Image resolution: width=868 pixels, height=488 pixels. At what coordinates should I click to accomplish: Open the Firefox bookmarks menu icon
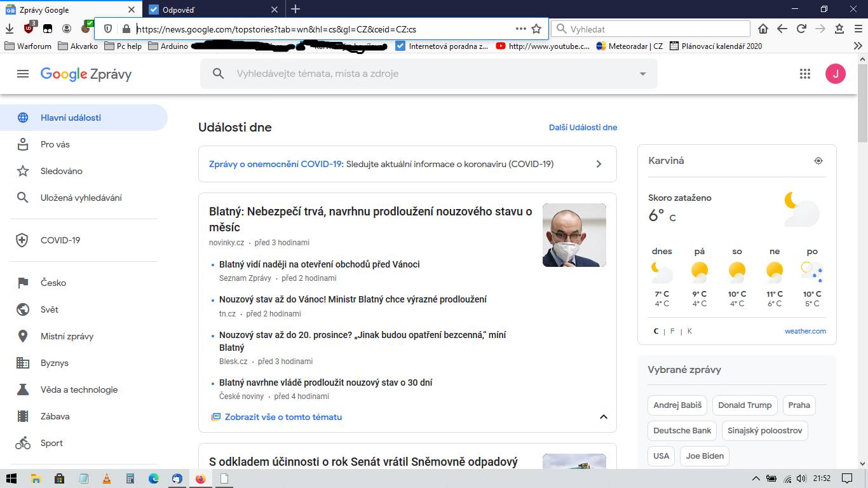(839, 29)
